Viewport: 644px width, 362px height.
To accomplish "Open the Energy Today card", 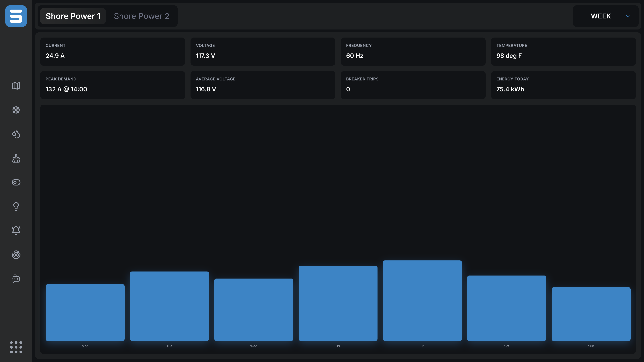I will [x=563, y=85].
